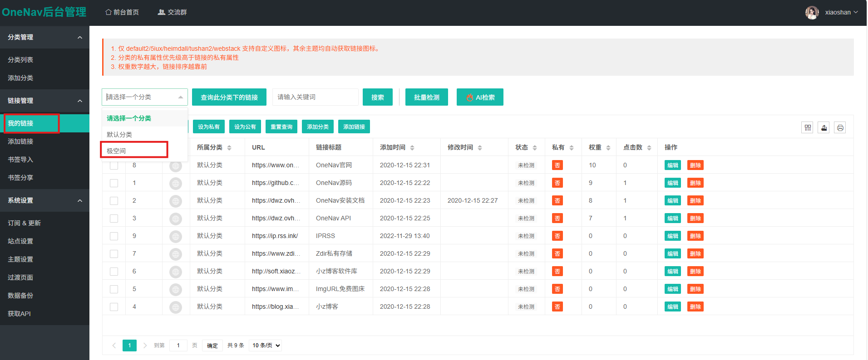Image resolution: width=868 pixels, height=360 pixels.
Task: Click the 搜索 button
Action: [x=378, y=97]
